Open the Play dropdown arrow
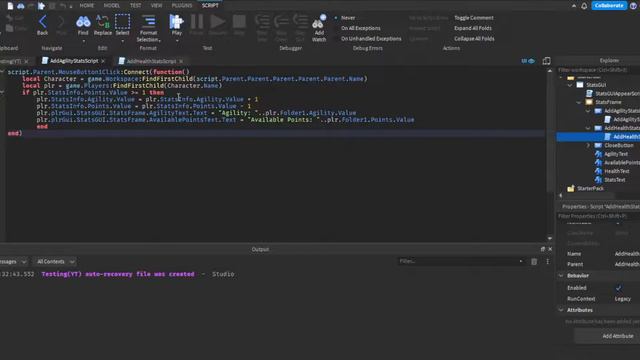 tap(176, 41)
